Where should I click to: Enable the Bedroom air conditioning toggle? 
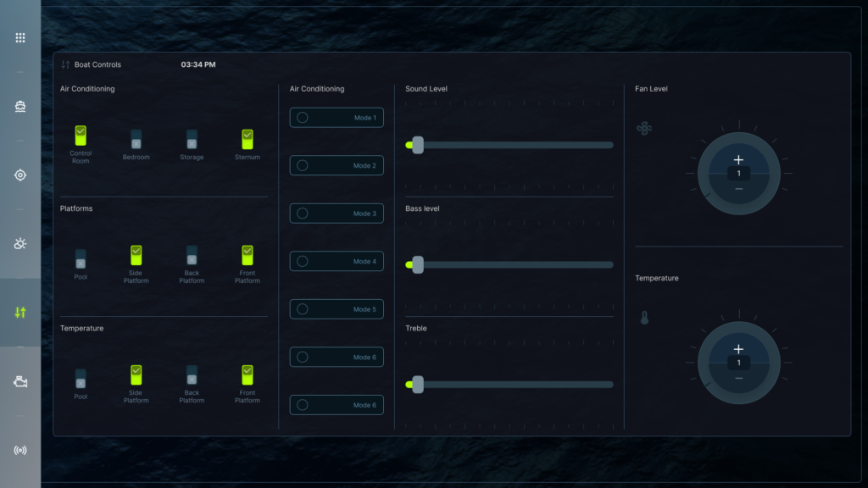[136, 140]
